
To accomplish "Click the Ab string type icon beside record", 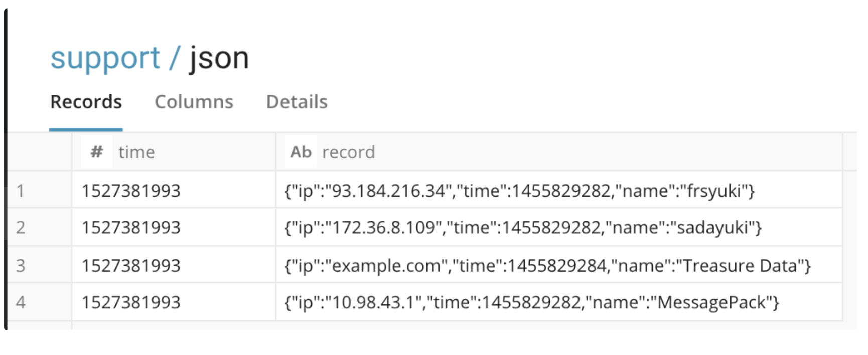I will coord(301,152).
